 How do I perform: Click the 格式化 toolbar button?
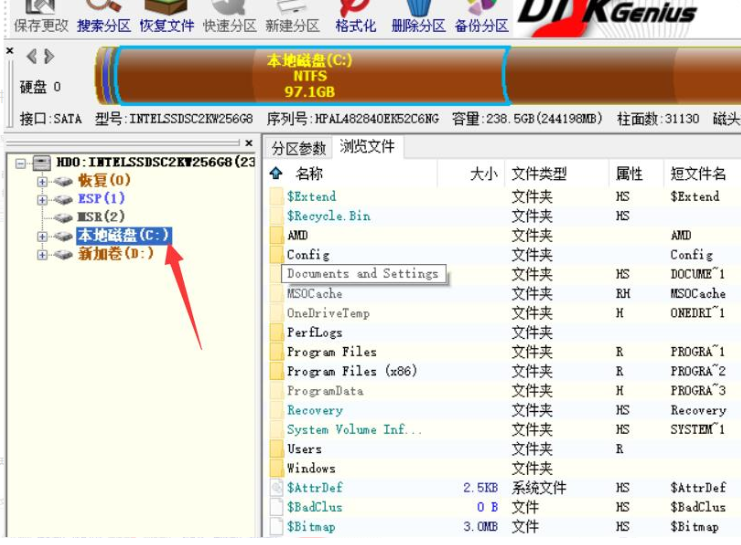pos(355,18)
